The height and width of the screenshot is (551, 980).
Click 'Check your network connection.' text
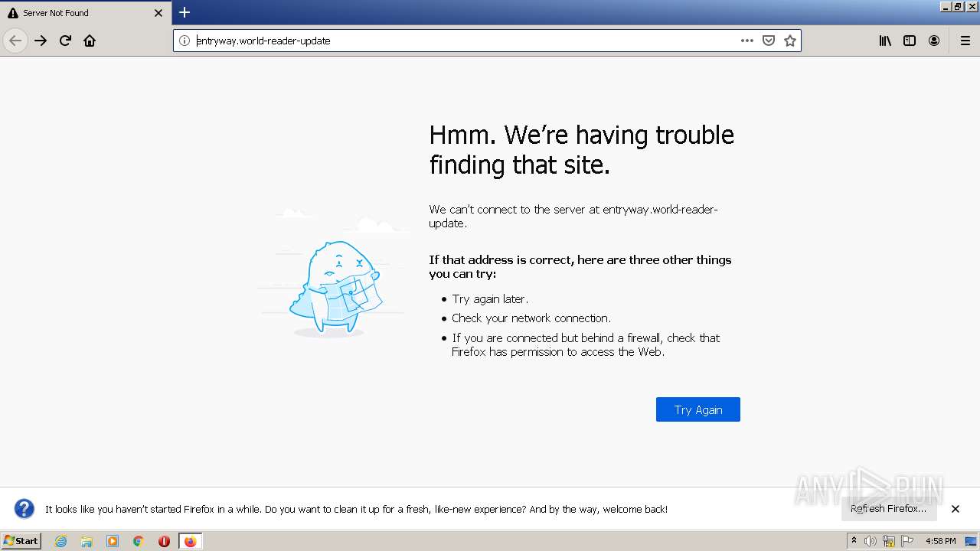point(531,318)
